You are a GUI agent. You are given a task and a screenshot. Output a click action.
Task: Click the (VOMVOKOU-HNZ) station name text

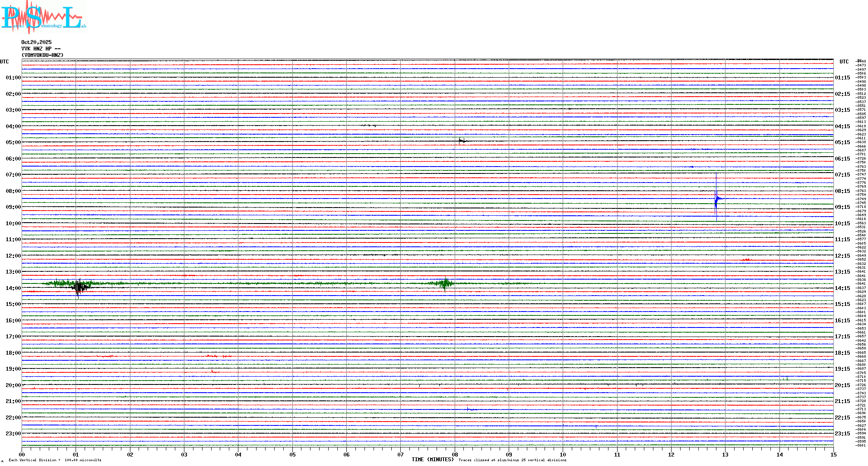[42, 55]
